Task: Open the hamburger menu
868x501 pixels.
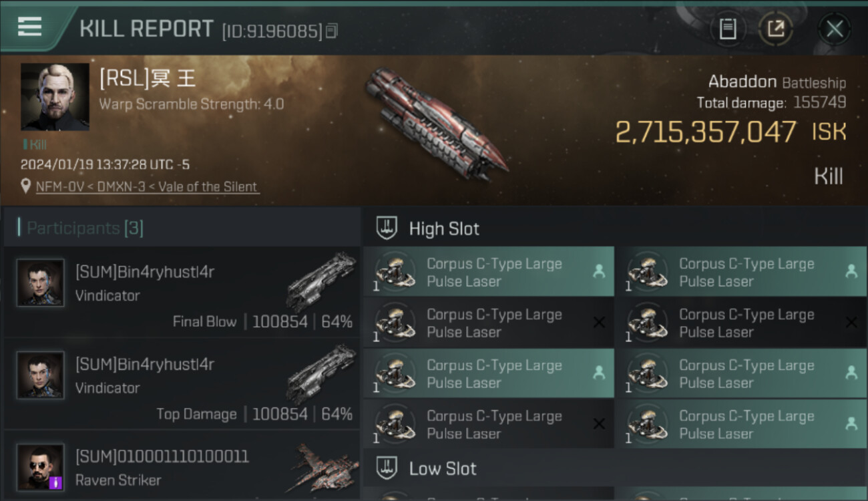Action: (29, 27)
